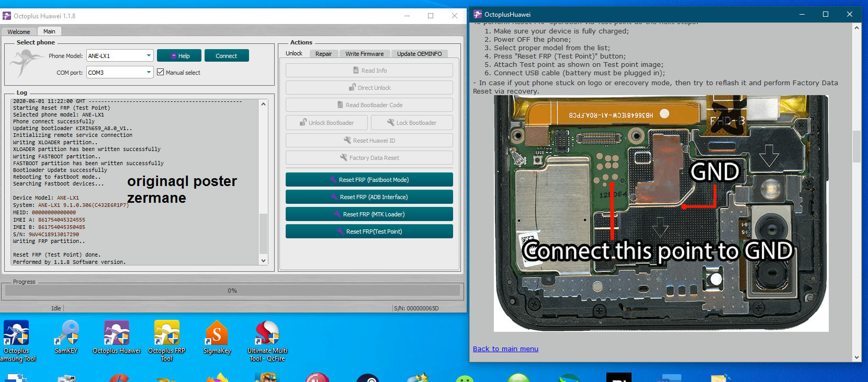
Task: Follow the Back to main menu link
Action: pos(505,349)
